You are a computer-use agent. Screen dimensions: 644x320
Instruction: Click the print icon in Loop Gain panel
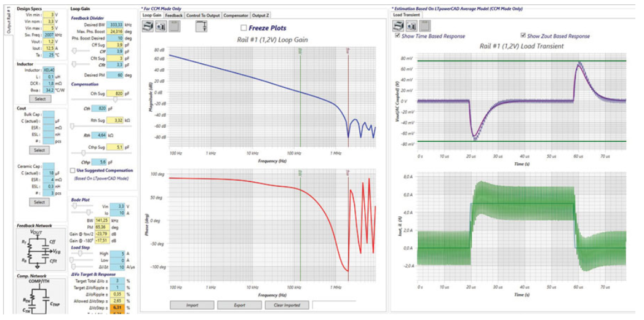point(148,25)
